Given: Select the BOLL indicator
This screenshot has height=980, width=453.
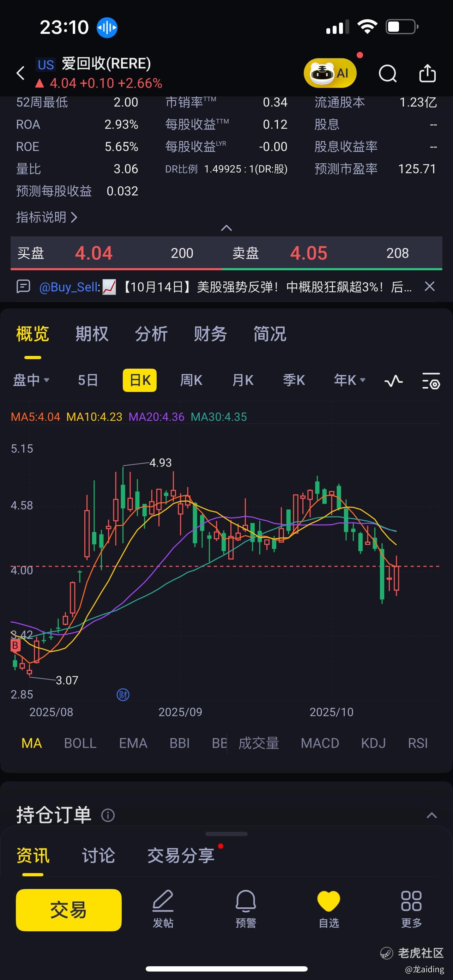Looking at the screenshot, I should pos(80,743).
